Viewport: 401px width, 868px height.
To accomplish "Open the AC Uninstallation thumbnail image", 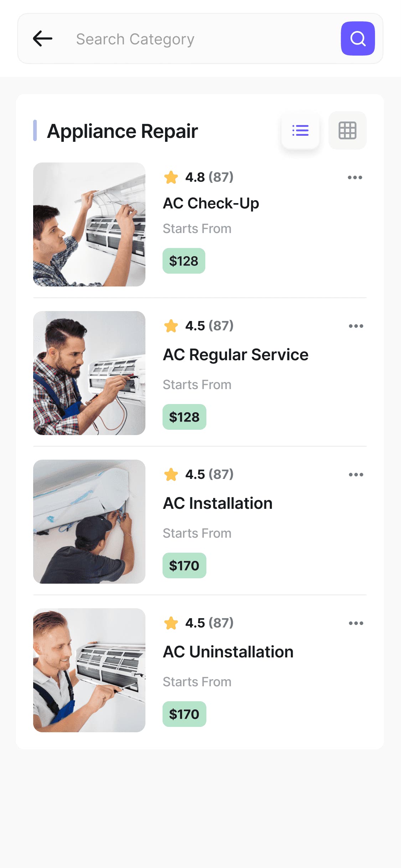I will tap(89, 670).
